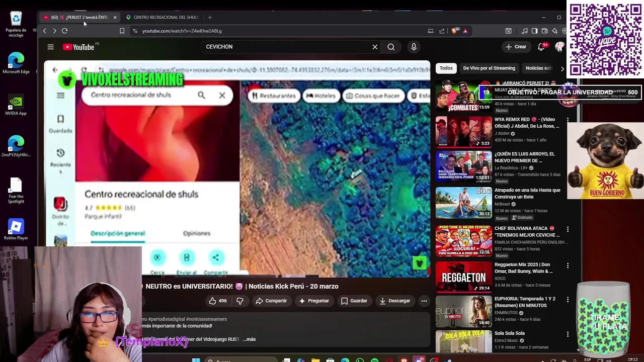The height and width of the screenshot is (362, 644).
Task: Open the YouTube account avatar menu
Action: pyautogui.click(x=559, y=47)
